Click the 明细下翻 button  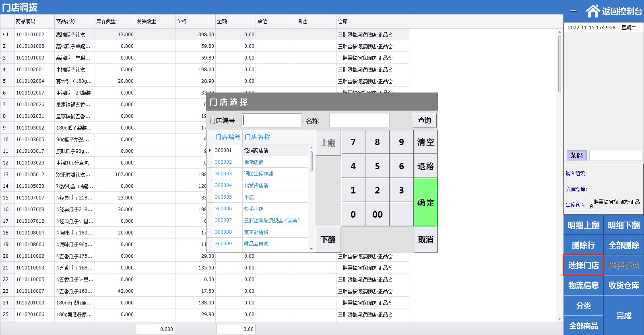click(623, 225)
